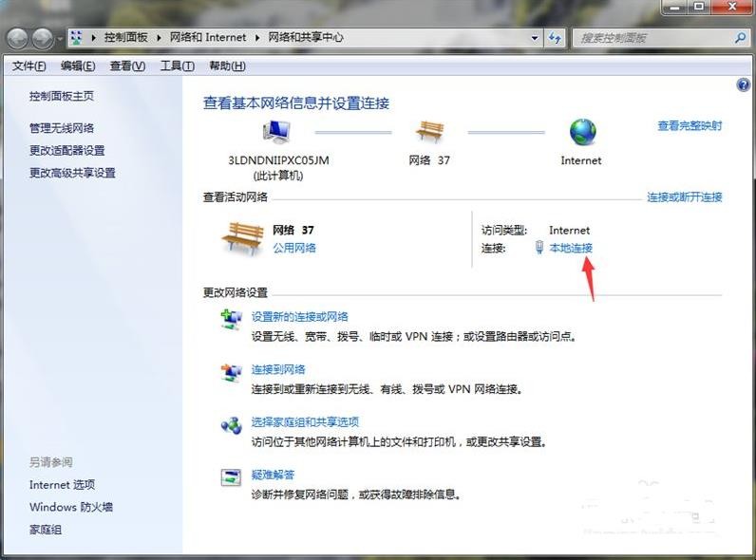
Task: Refresh the address bar location
Action: click(555, 38)
